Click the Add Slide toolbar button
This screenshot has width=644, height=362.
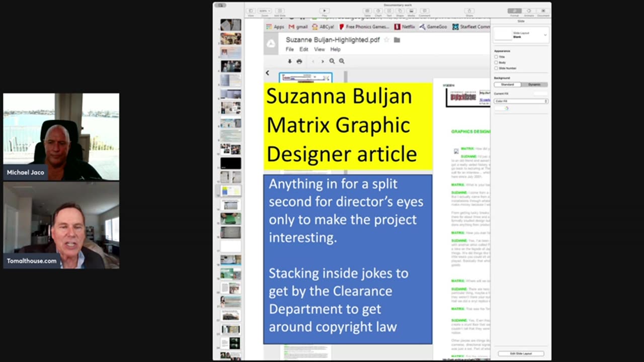(x=280, y=11)
